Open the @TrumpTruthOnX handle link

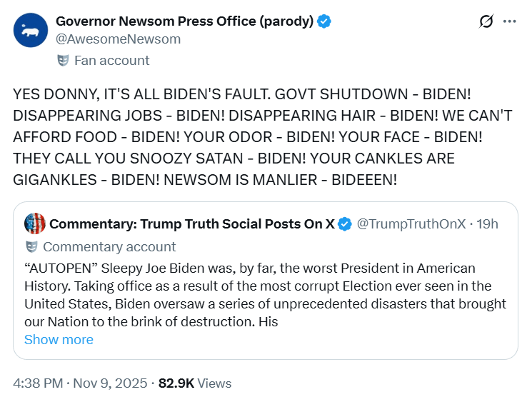[x=411, y=224]
